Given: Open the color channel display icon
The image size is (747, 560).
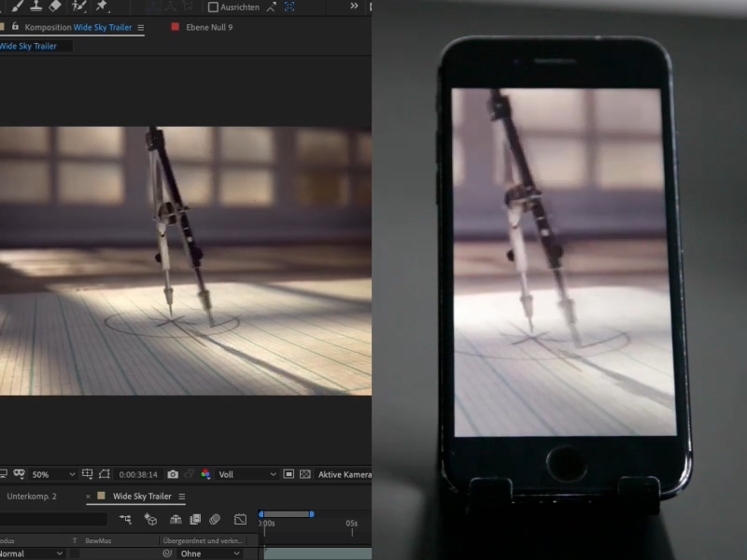Looking at the screenshot, I should click(205, 475).
